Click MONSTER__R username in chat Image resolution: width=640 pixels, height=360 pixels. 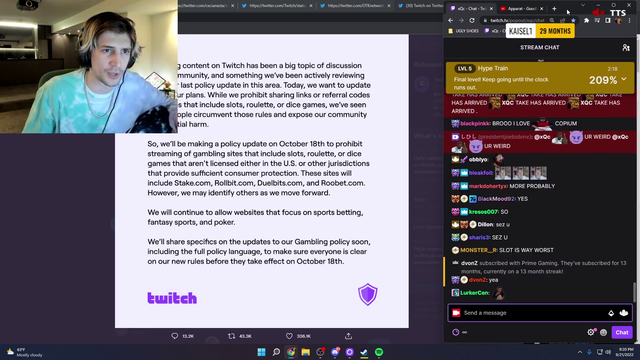(x=478, y=250)
